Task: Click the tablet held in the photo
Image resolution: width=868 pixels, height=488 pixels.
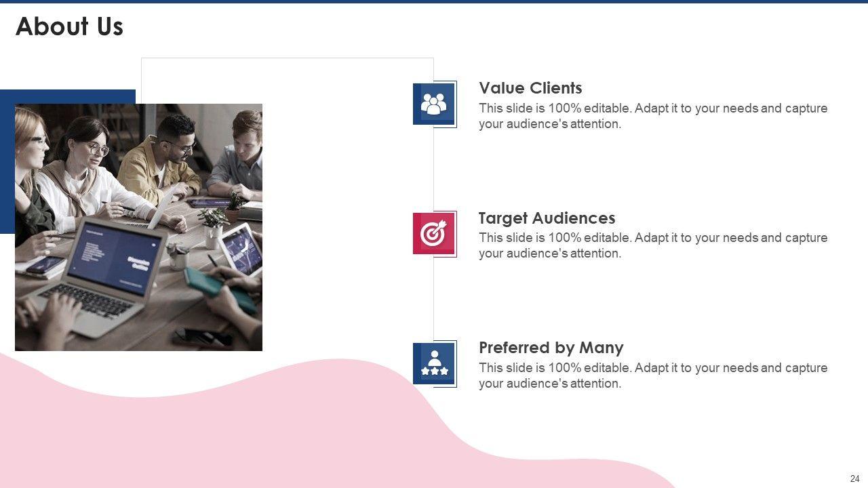Action: (x=241, y=249)
